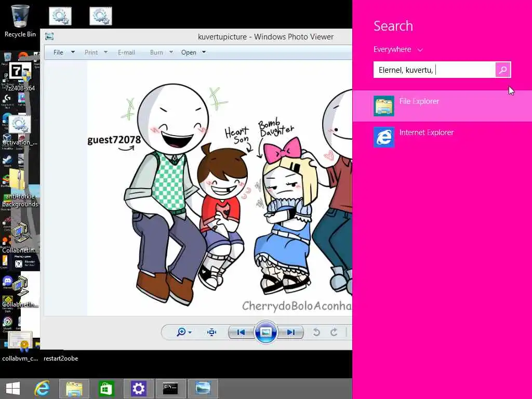
Task: Click the restart2oobe desktop label
Action: pos(61,358)
